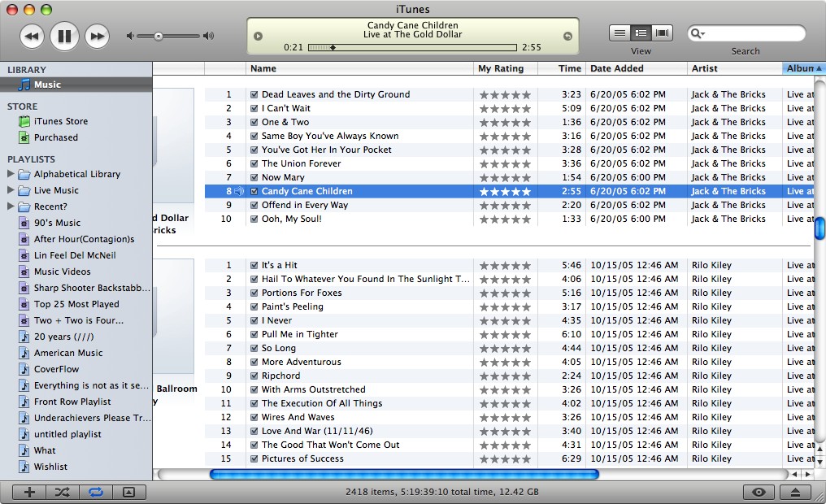The width and height of the screenshot is (826, 504).
Task: Uncheck the I Can't Wait song
Action: pyautogui.click(x=254, y=108)
